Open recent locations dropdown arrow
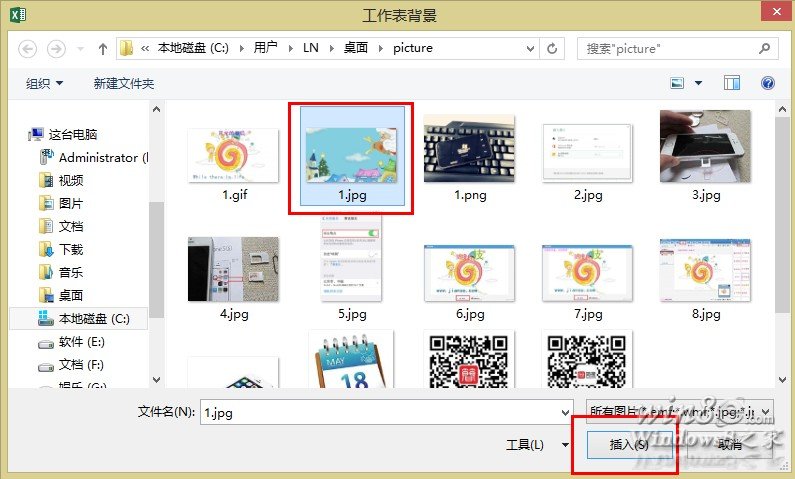Viewport: 795px width, 479px height. (x=80, y=49)
